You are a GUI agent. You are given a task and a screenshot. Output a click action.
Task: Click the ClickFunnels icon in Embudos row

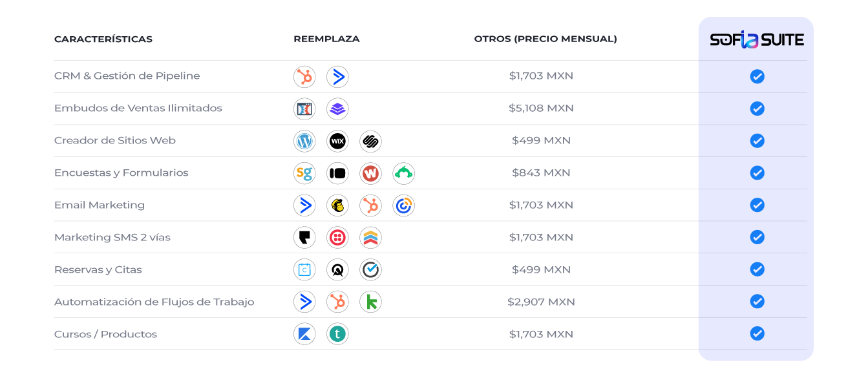[x=304, y=109]
